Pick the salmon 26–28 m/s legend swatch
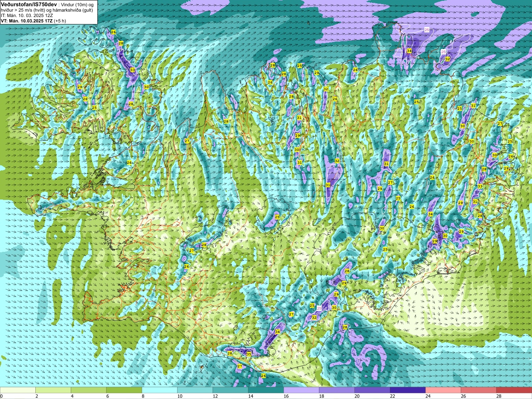The image size is (532, 399). [x=479, y=390]
